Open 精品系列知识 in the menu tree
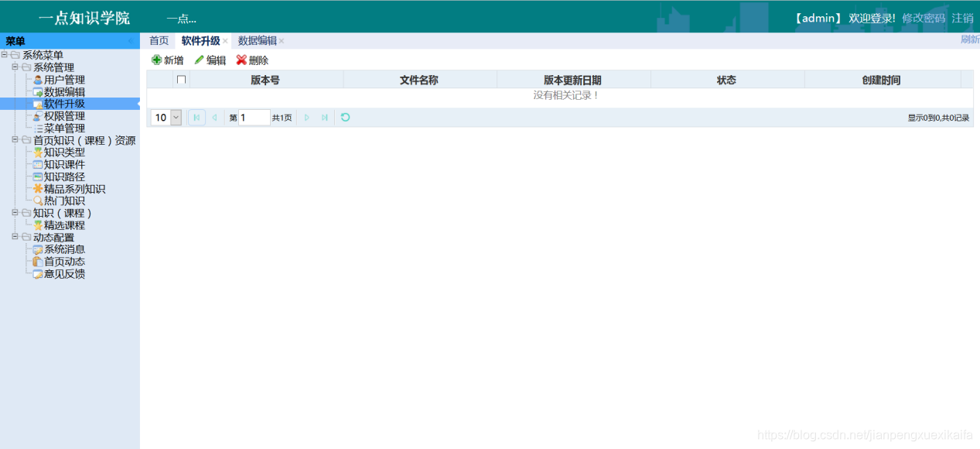 [x=74, y=189]
